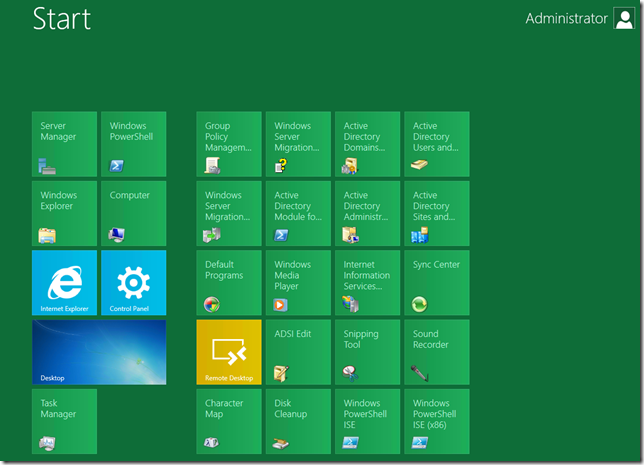Open Windows Server Migration tile with question mark icon
Image resolution: width=644 pixels, height=465 pixels.
tap(298, 144)
